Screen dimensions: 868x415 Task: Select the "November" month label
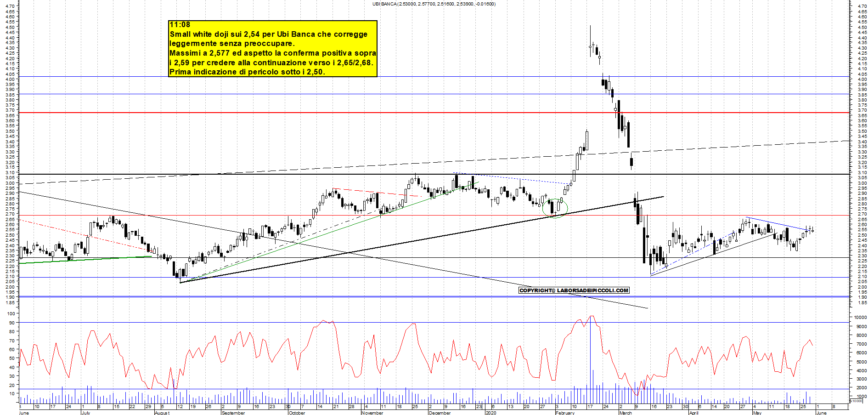[x=372, y=413]
